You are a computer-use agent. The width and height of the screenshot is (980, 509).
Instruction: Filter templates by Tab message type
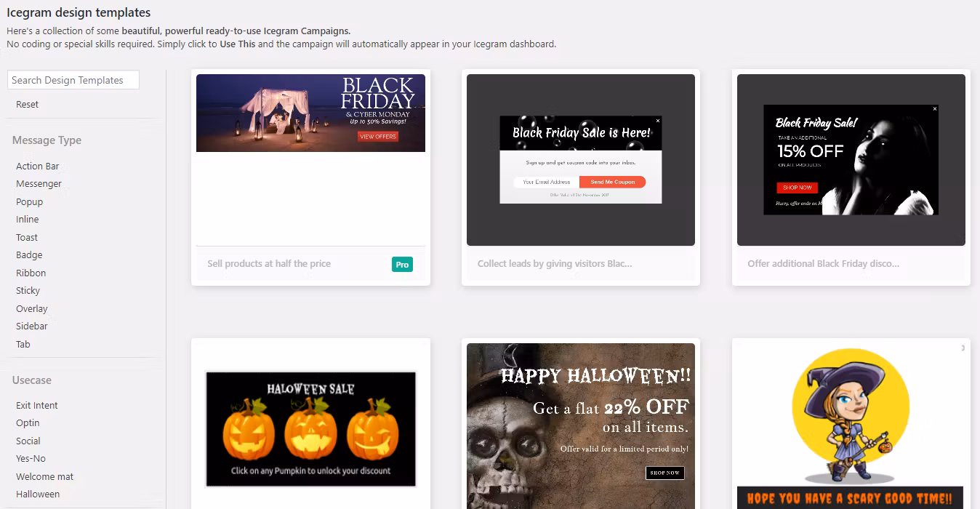point(23,344)
